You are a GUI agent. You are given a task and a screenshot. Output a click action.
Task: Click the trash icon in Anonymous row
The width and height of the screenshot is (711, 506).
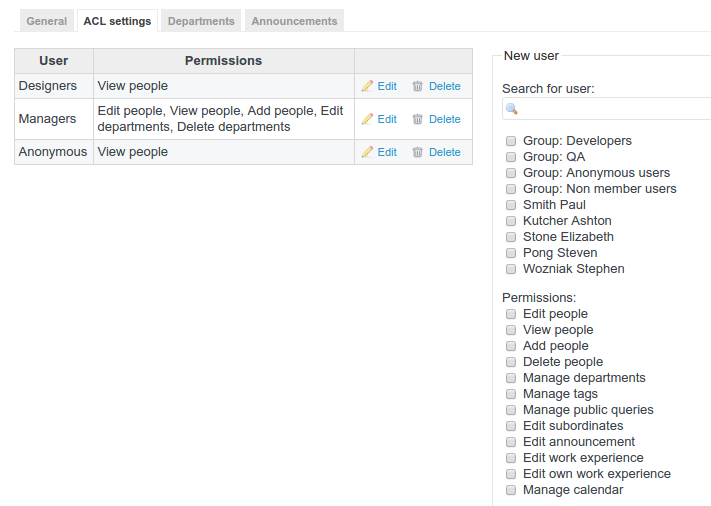click(x=418, y=152)
